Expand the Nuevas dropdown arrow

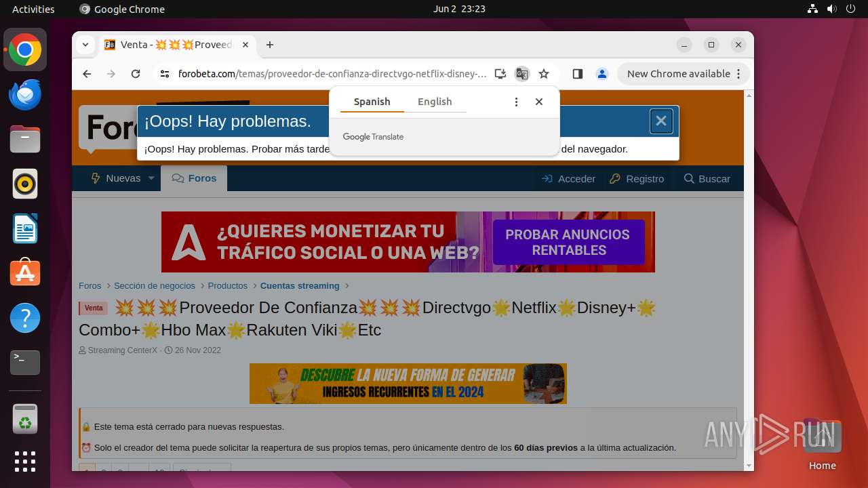coord(151,178)
